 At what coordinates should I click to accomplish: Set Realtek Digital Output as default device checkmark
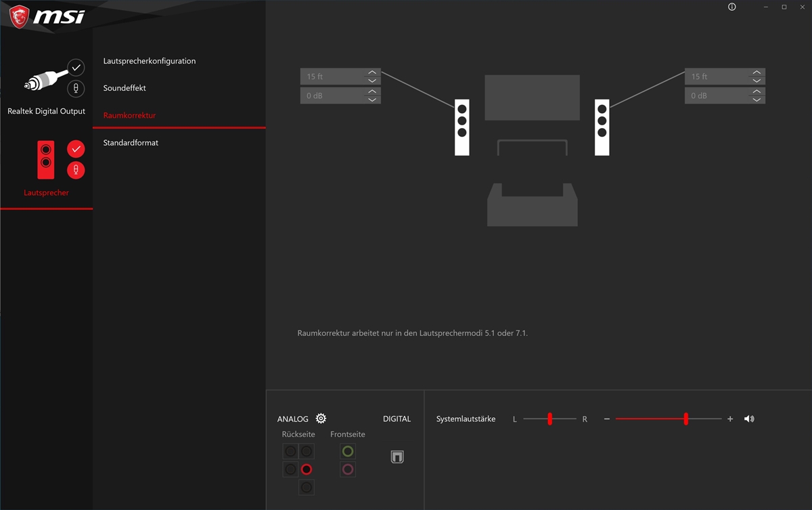coord(76,67)
